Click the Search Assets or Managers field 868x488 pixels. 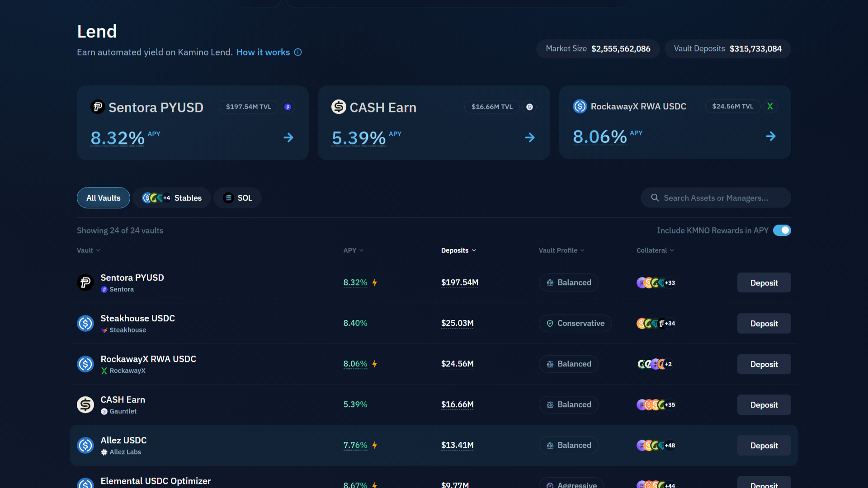(x=716, y=197)
